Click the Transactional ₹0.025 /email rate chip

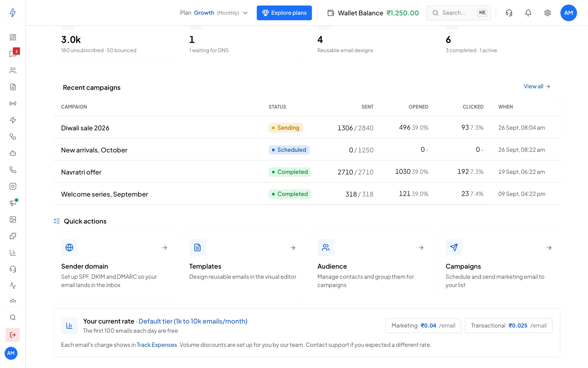(x=509, y=326)
